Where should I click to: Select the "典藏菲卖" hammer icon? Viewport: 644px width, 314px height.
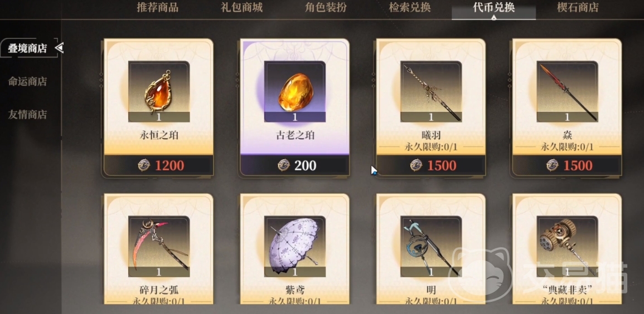(x=567, y=247)
